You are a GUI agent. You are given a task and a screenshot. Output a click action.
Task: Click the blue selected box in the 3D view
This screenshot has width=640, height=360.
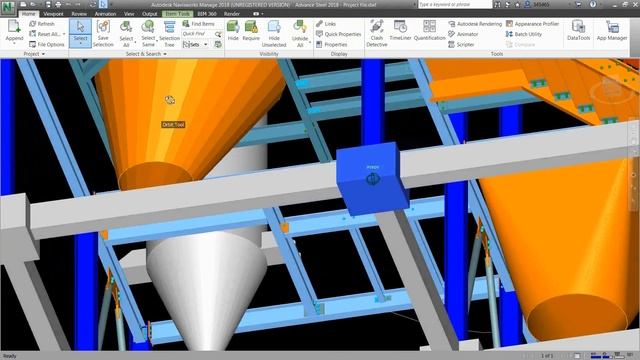pos(372,178)
